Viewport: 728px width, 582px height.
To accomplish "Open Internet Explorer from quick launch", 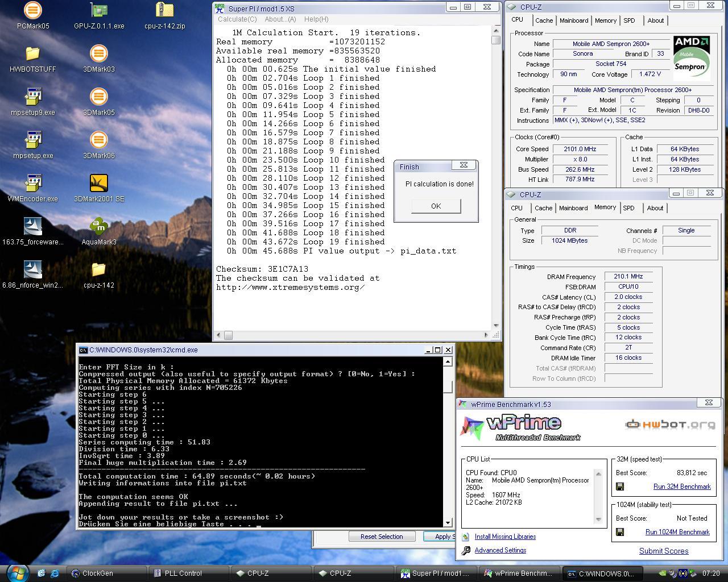I will (x=55, y=573).
